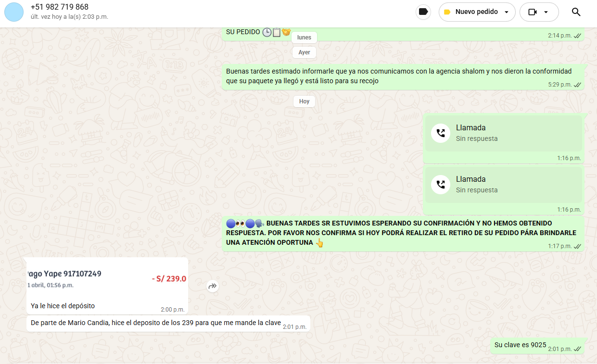Click the phone icon in the lower Llamada bubble

point(440,185)
